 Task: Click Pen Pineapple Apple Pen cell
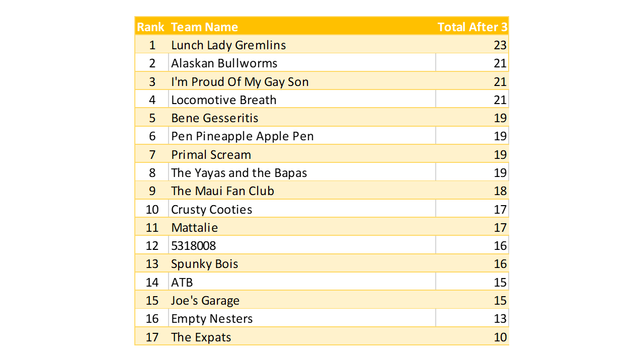[242, 136]
